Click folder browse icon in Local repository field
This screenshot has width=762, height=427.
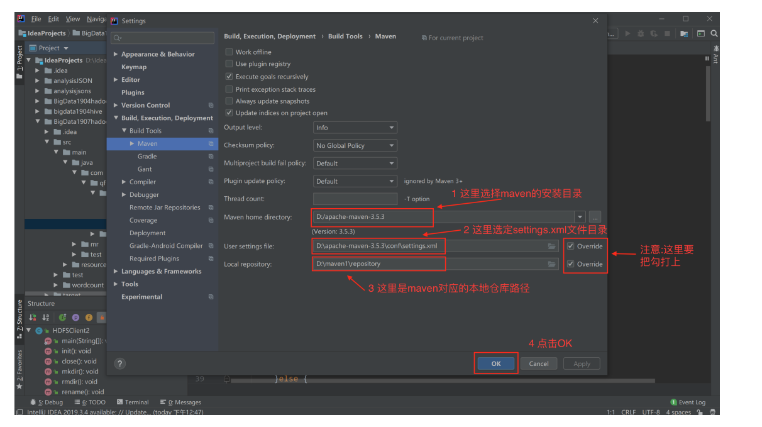[551, 264]
